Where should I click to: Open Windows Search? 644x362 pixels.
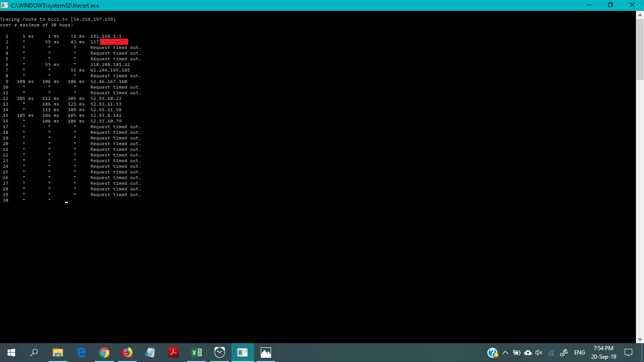(x=33, y=352)
